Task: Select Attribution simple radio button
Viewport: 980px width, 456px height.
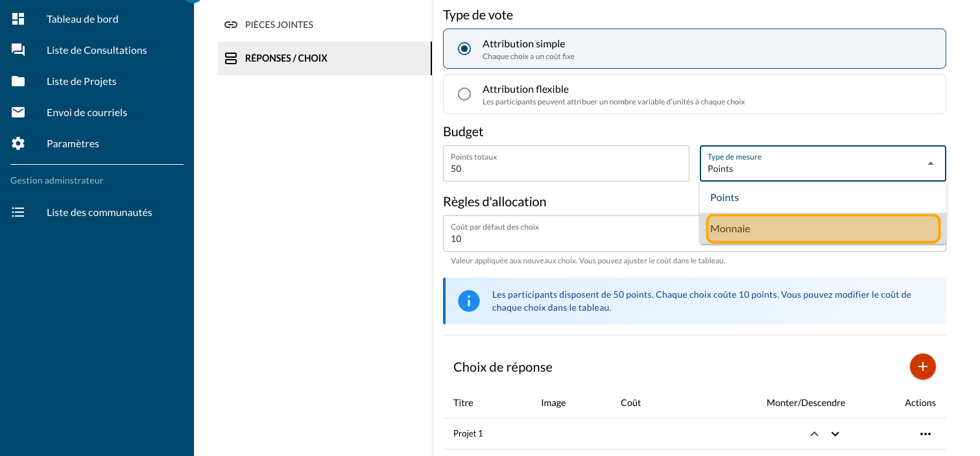Action: point(464,49)
